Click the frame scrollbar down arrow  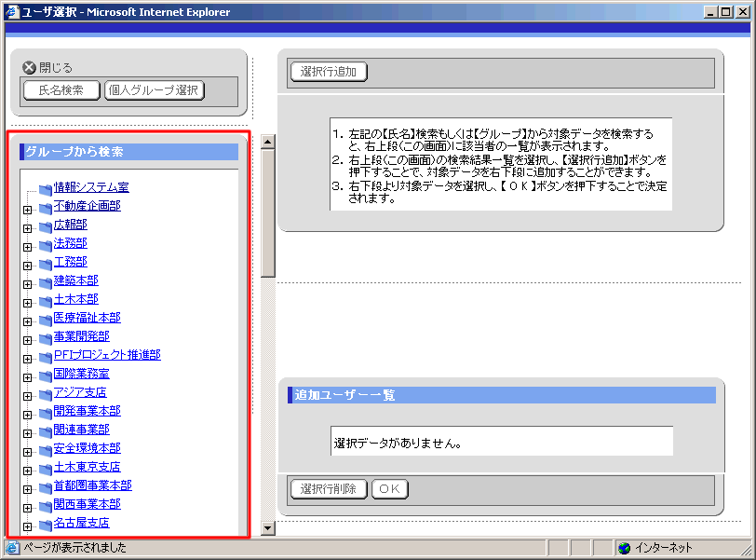(x=267, y=528)
